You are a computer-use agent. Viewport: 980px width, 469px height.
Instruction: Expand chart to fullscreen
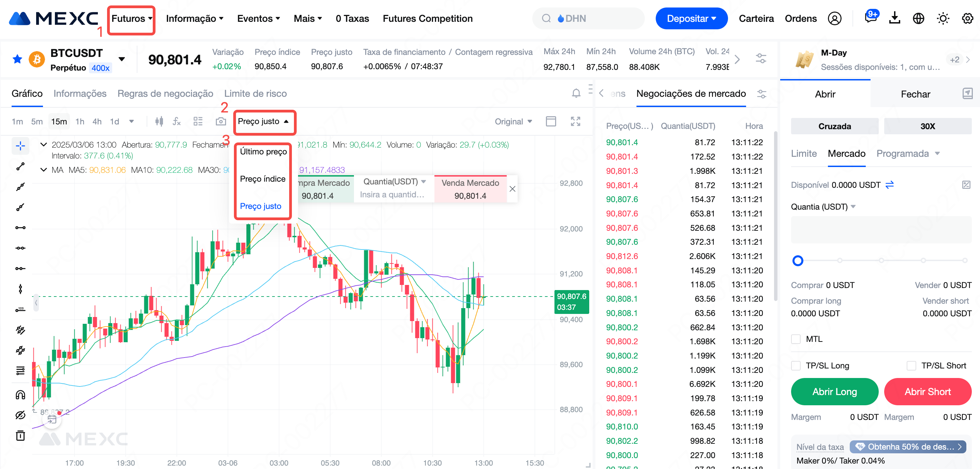575,121
